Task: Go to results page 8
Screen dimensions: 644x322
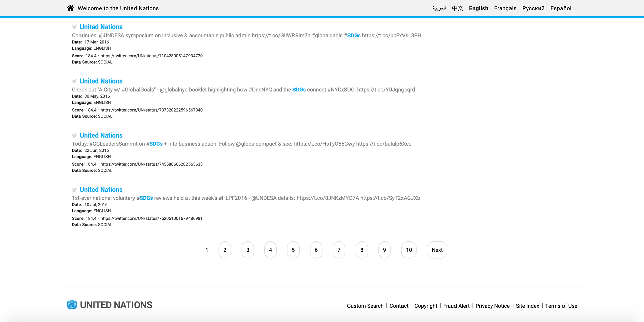Action: (x=362, y=250)
